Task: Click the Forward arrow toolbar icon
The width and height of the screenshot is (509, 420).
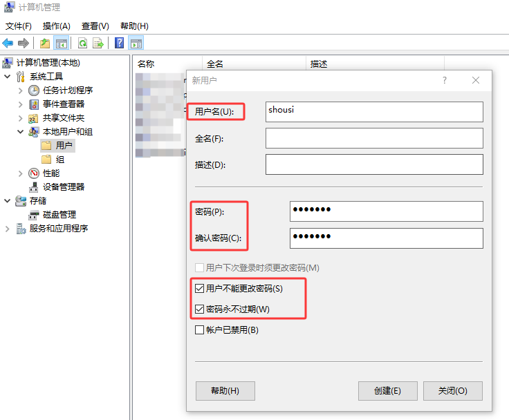Action: (24, 43)
